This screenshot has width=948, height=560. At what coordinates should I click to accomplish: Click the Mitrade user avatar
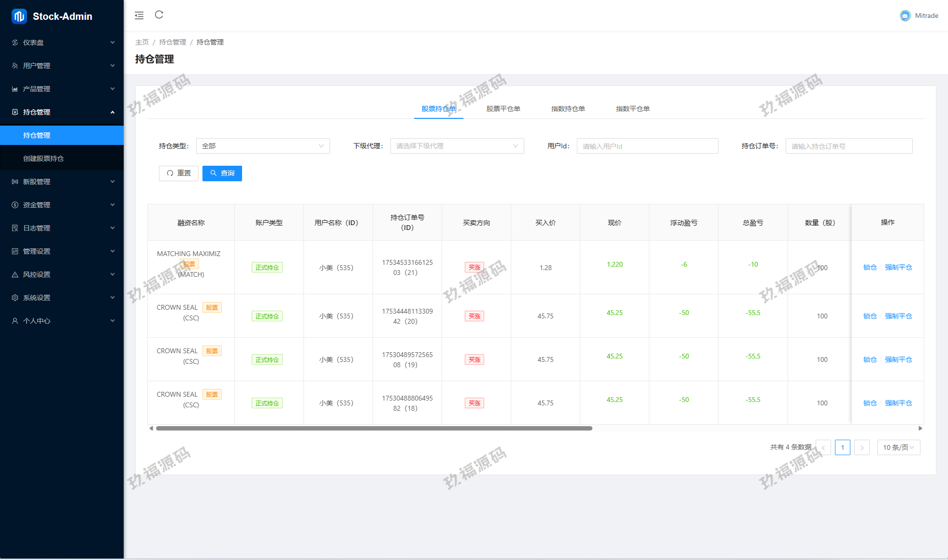pyautogui.click(x=905, y=15)
